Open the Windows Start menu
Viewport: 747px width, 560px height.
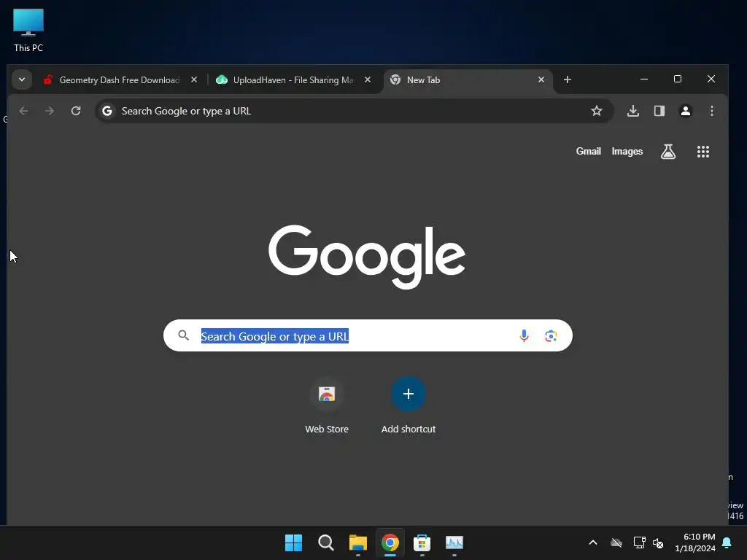coord(293,542)
